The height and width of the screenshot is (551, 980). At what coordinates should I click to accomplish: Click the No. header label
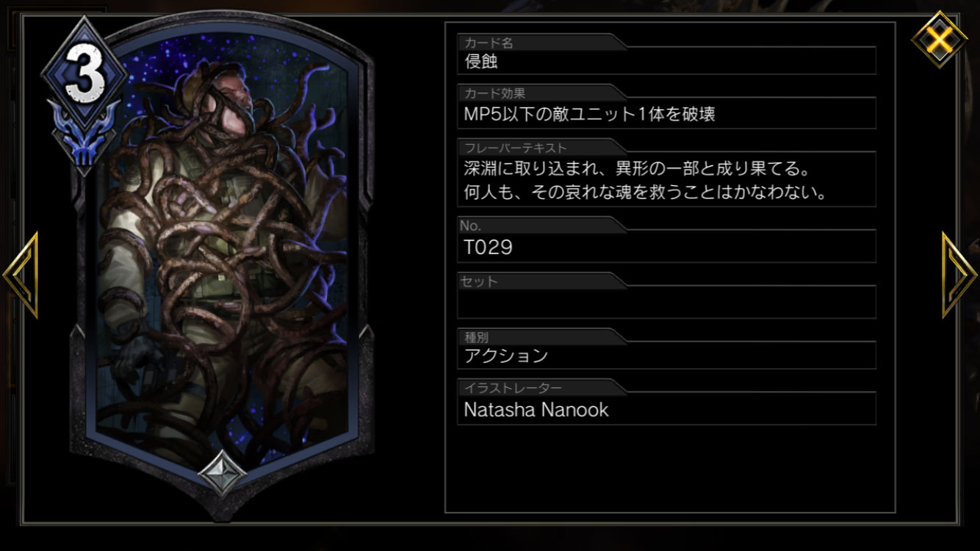(471, 225)
